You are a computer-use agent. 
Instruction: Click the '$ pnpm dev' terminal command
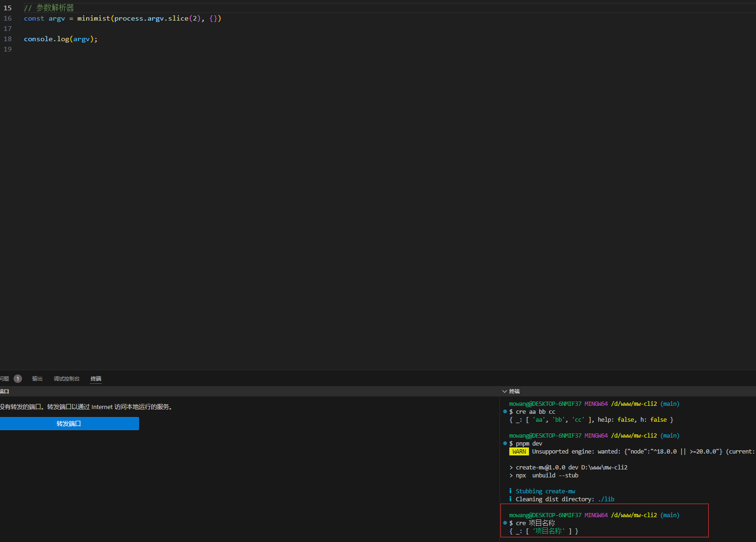(526, 444)
